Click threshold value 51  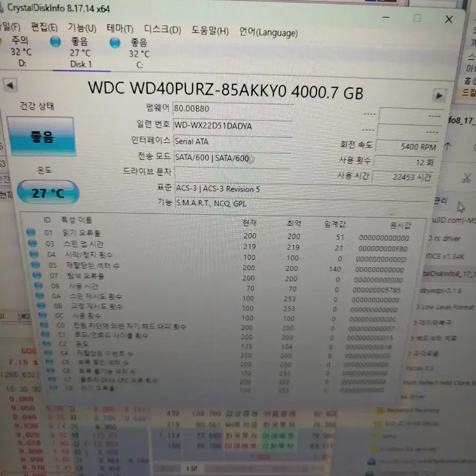pos(340,237)
